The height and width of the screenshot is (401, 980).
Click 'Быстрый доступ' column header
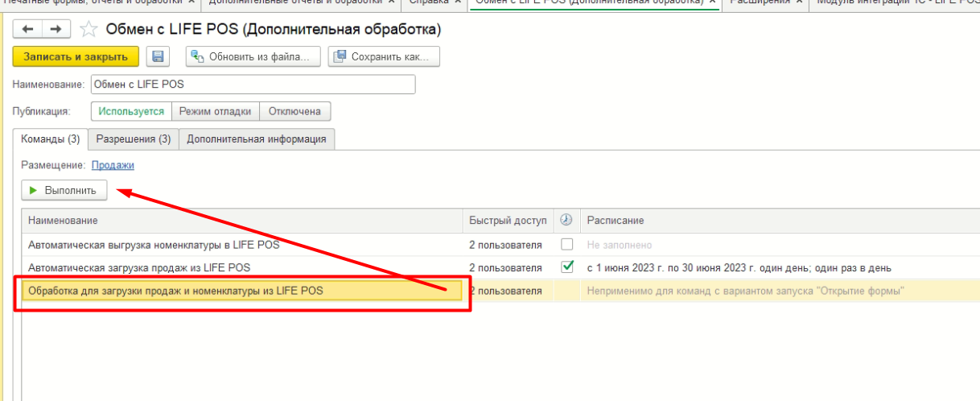coord(509,221)
